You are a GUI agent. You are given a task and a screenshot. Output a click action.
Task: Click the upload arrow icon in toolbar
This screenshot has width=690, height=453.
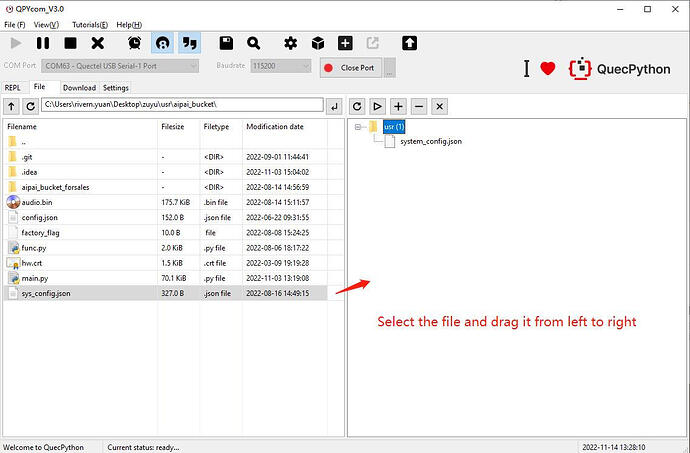pos(409,43)
